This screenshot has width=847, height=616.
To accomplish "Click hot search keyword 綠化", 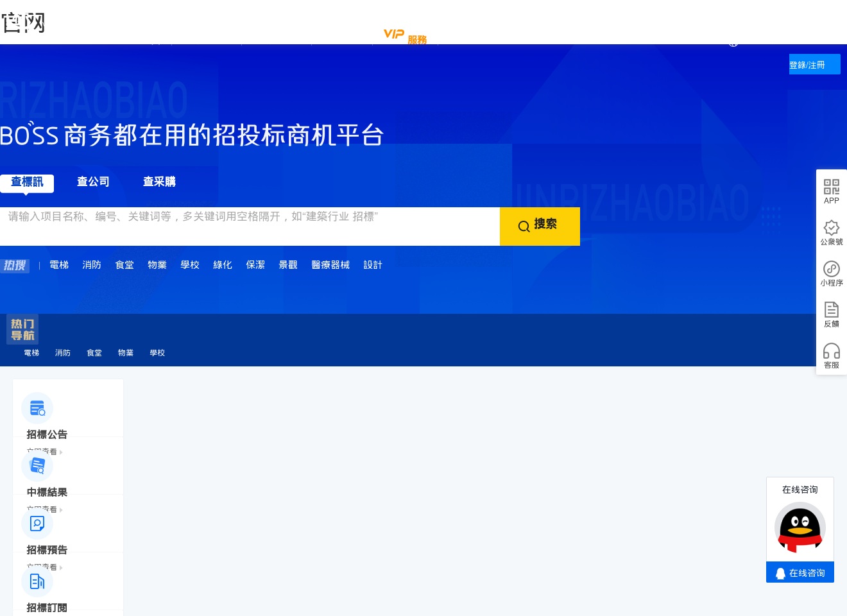I will 223,265.
